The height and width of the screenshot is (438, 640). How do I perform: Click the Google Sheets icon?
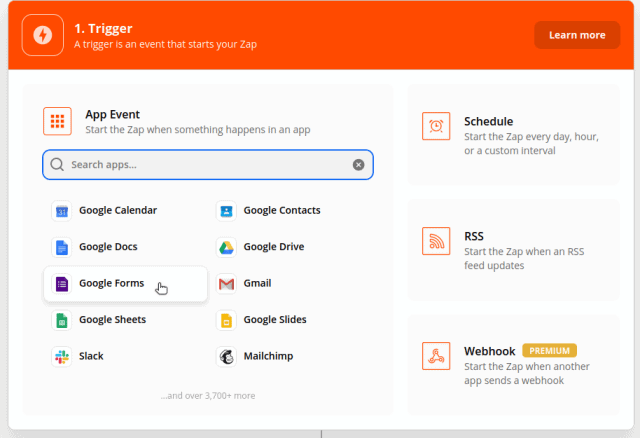61,320
